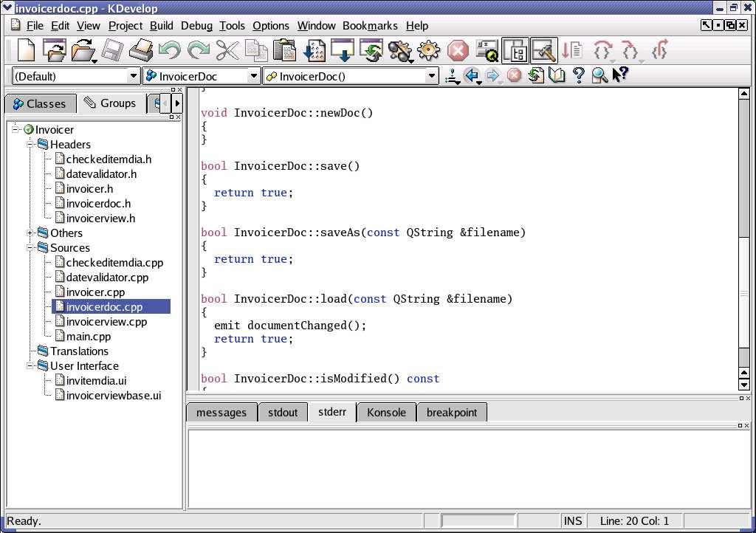Viewport: 756px width, 533px height.
Task: Switch to the Konsole tab
Action: coord(386,413)
